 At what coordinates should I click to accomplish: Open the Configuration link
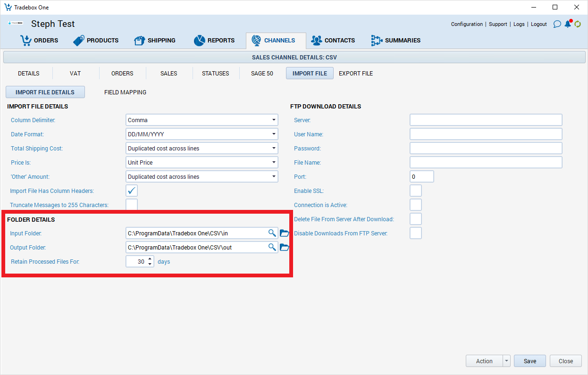[x=467, y=24]
